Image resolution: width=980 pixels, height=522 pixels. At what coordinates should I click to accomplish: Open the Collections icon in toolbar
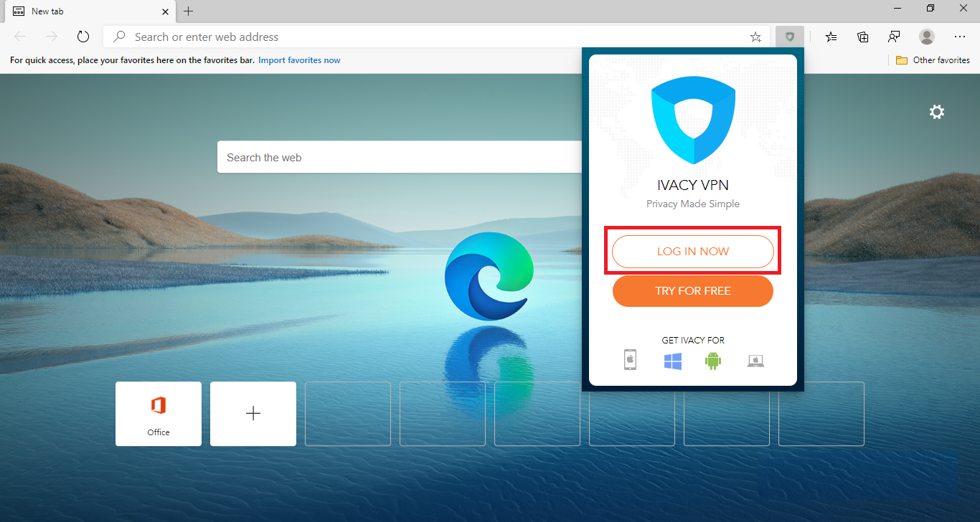tap(863, 37)
